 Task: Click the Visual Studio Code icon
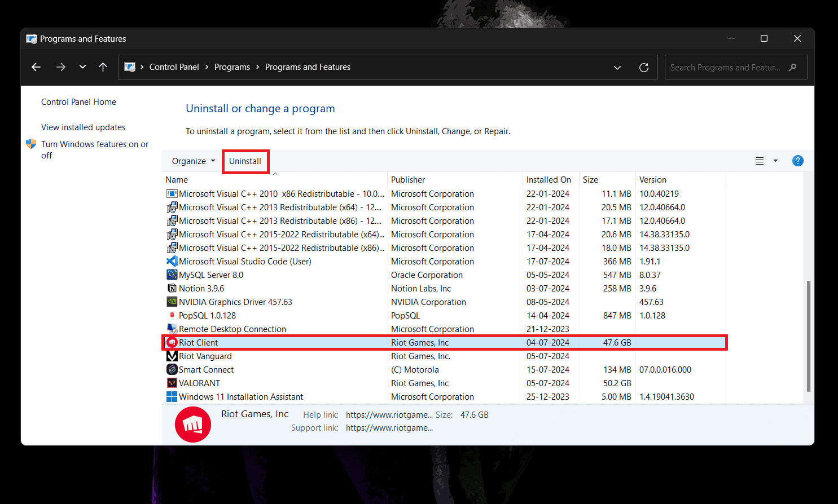coord(172,262)
